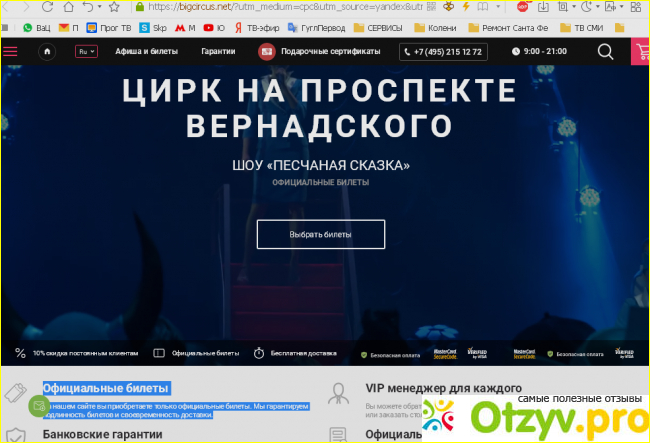Open the search magnifier icon
650x443 pixels.
tap(605, 51)
